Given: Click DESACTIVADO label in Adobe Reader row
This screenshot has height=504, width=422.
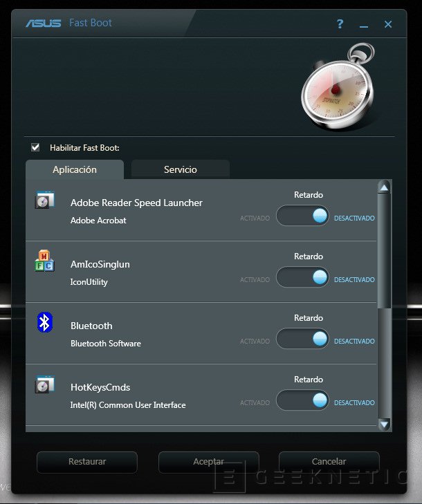Looking at the screenshot, I should click(354, 218).
